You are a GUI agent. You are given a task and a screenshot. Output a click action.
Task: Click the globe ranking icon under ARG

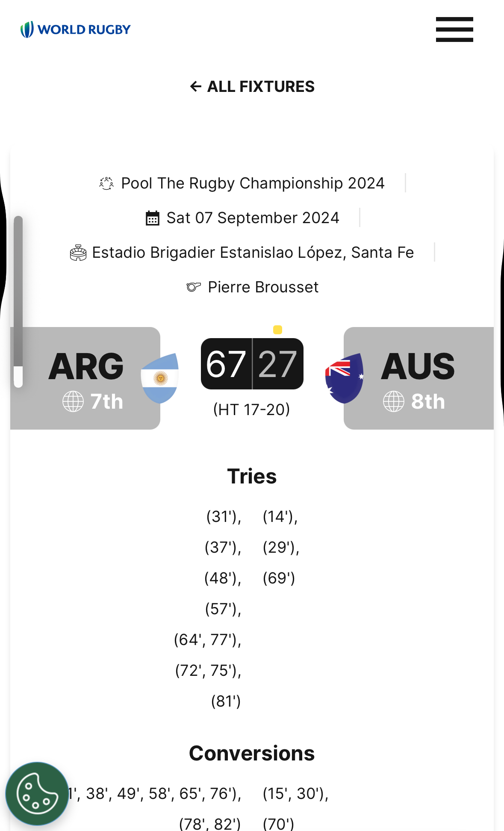pos(73,401)
